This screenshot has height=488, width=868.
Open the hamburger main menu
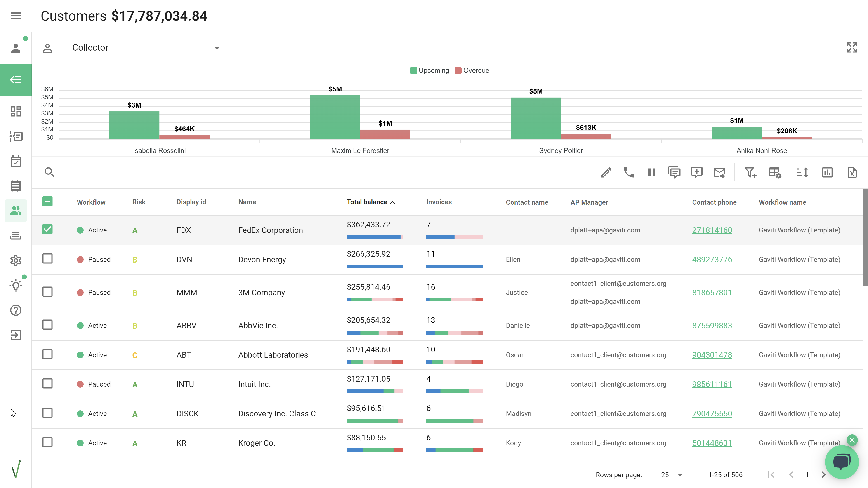tap(16, 16)
